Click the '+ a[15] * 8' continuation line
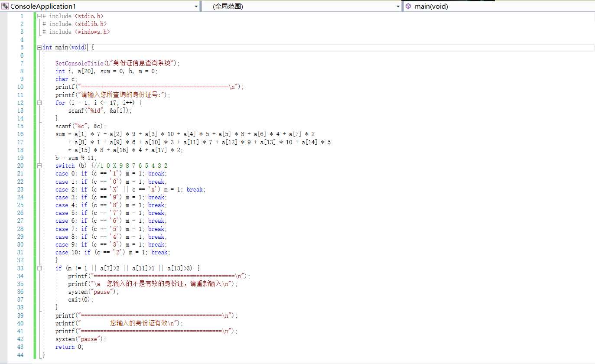This screenshot has width=595, height=364. point(126,150)
